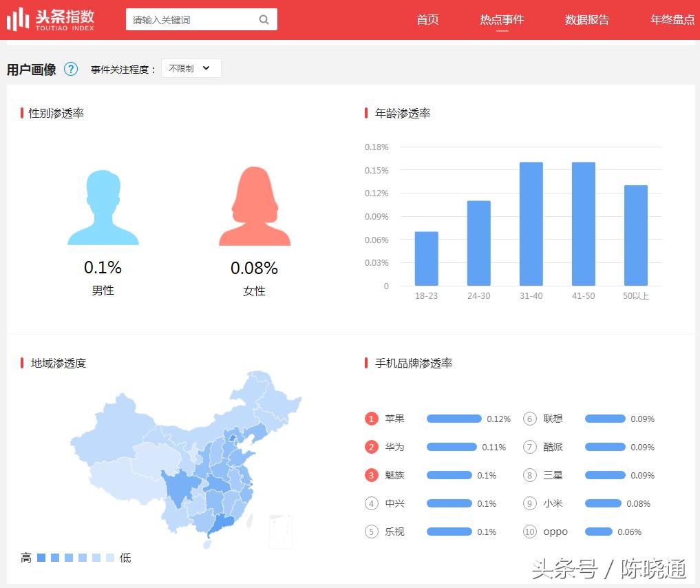Click the rank 6 badge beside 联想
700x588 pixels.
[x=530, y=419]
